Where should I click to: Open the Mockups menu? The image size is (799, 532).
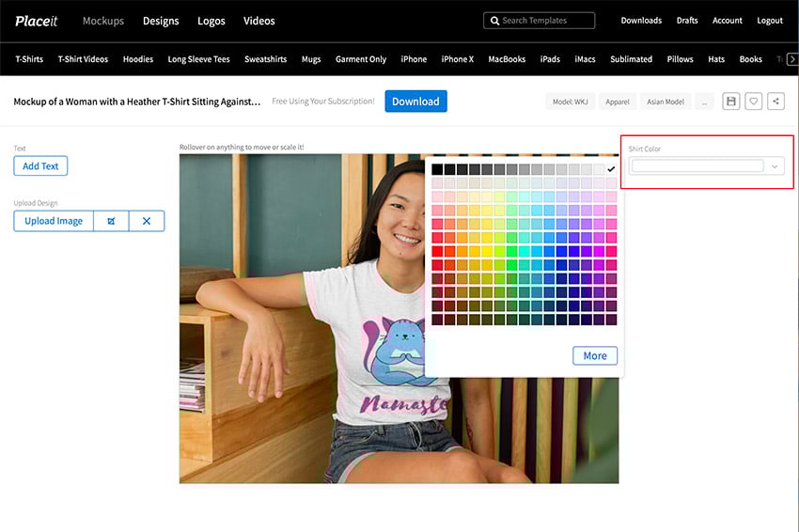point(103,21)
